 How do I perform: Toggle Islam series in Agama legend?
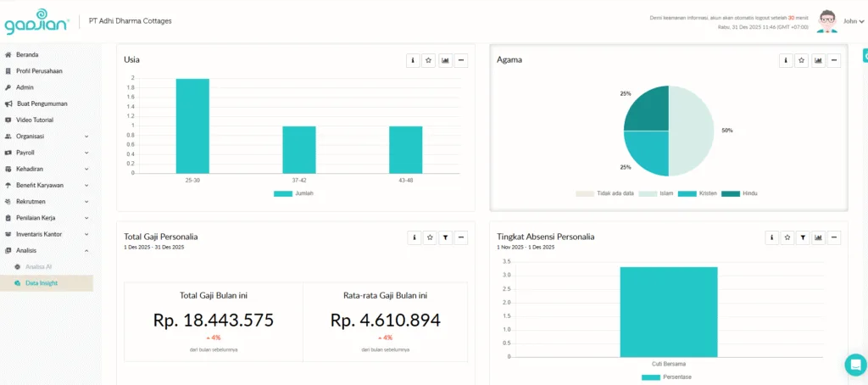(x=657, y=193)
